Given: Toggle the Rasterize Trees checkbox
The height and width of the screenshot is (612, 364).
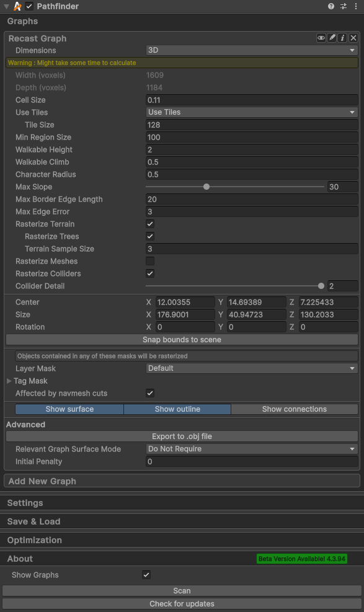Looking at the screenshot, I should click(x=150, y=236).
